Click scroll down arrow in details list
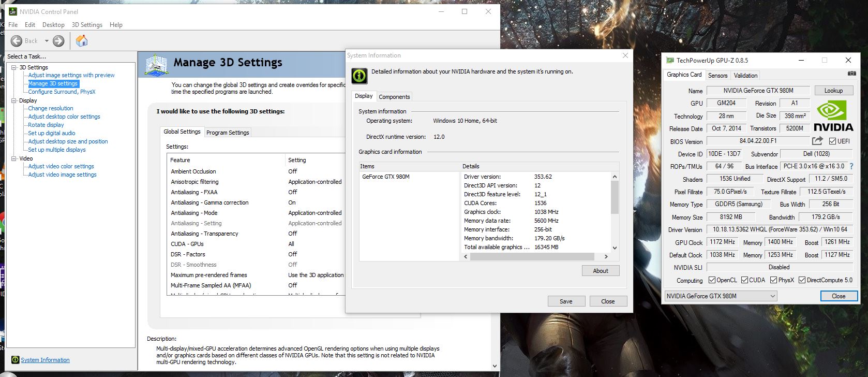 point(615,248)
